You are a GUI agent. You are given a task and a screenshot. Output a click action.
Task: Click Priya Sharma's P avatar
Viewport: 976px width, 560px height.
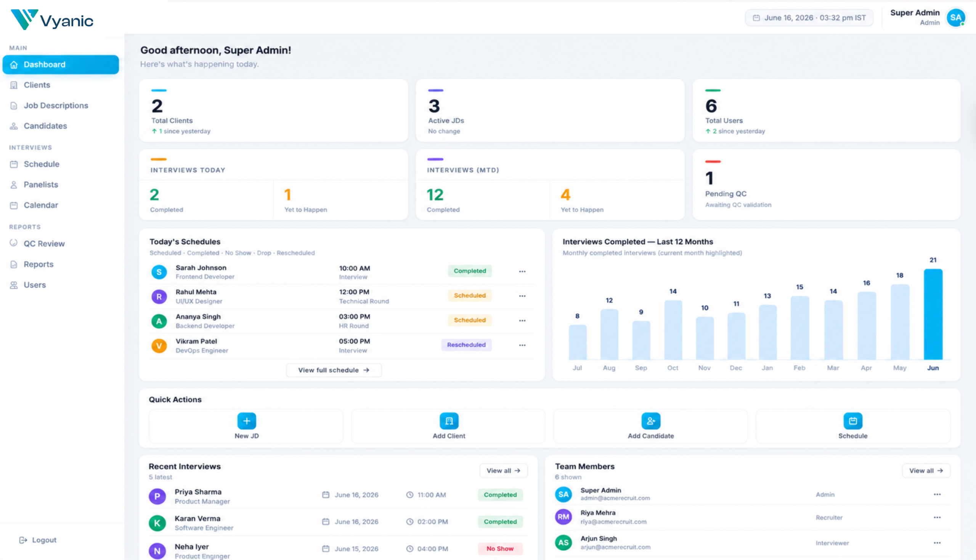[157, 497]
